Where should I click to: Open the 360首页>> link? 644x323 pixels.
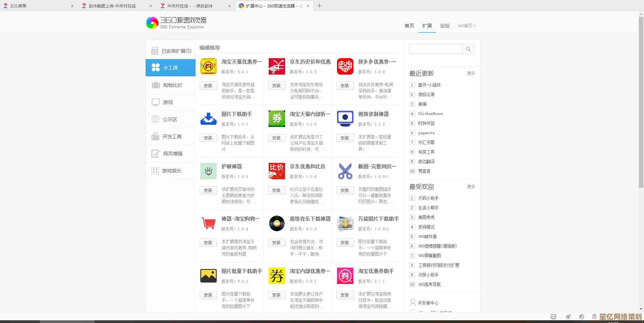tap(467, 26)
